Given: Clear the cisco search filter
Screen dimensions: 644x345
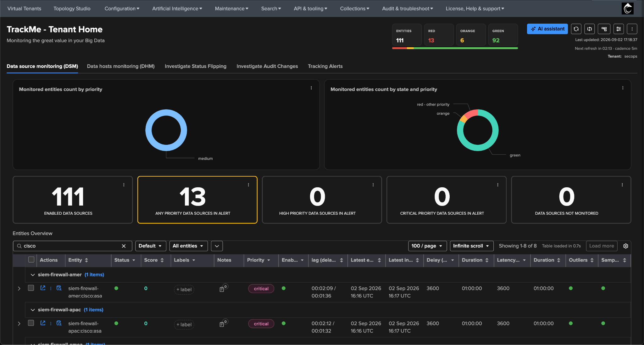Looking at the screenshot, I should (124, 246).
